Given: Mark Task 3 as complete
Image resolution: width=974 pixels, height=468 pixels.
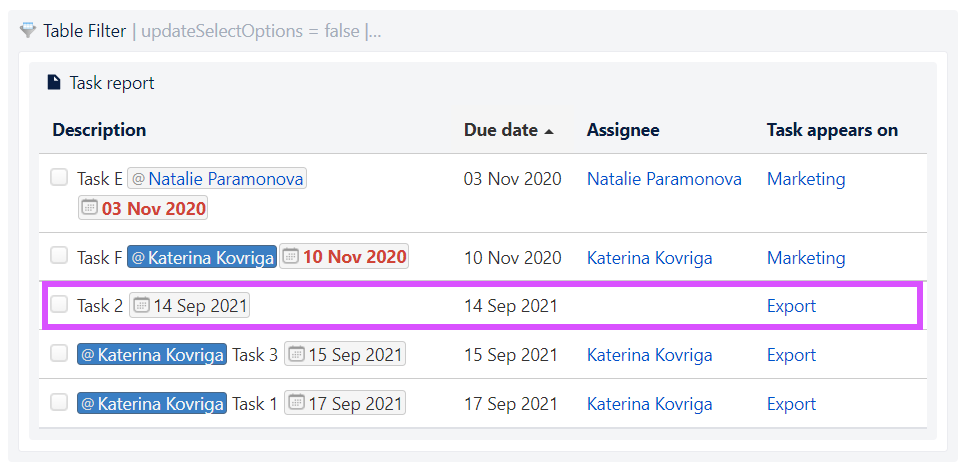Looking at the screenshot, I should coord(59,354).
